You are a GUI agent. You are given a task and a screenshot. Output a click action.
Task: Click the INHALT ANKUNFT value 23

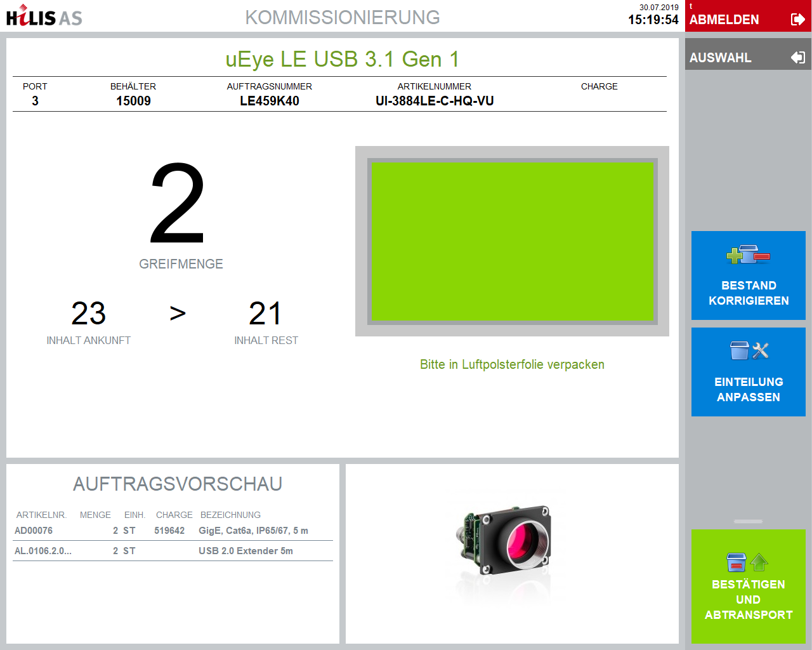pos(89,314)
